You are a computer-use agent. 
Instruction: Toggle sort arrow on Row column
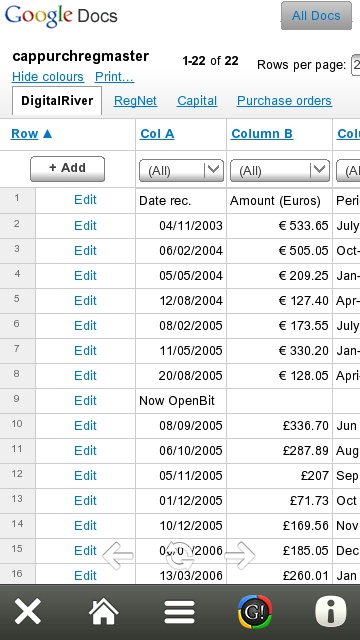(x=47, y=133)
